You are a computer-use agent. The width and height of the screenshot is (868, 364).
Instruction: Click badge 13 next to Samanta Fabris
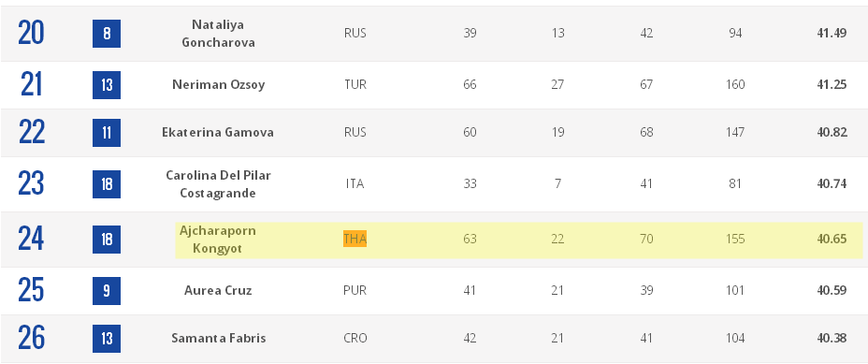tap(107, 339)
